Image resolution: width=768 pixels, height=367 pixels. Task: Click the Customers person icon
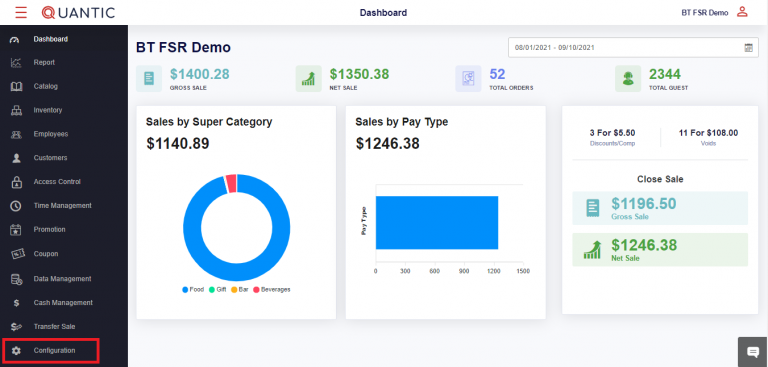pyautogui.click(x=16, y=158)
